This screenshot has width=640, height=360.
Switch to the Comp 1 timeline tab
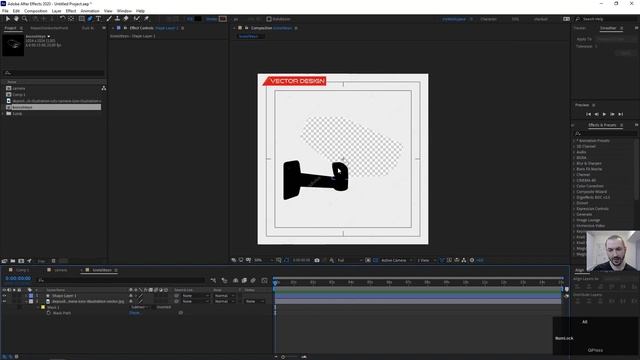pos(22,270)
